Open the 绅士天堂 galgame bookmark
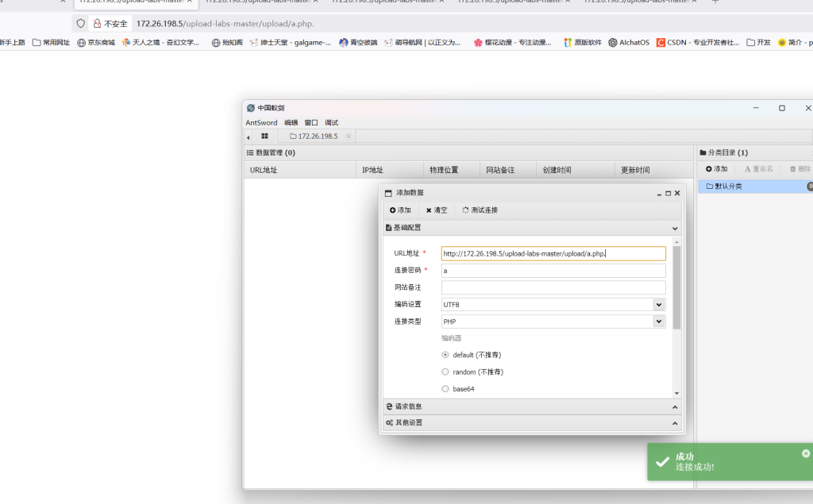Screen dimensions: 813x504 click(x=290, y=43)
